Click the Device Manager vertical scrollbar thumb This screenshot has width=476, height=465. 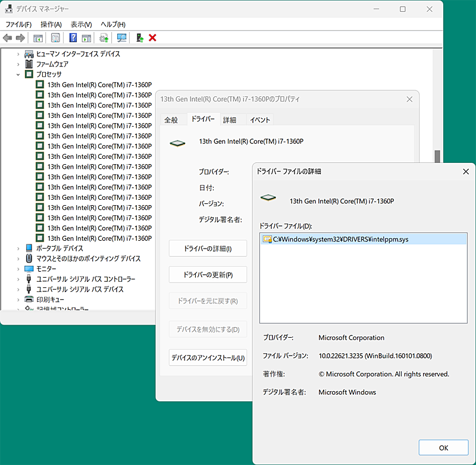coord(437,156)
